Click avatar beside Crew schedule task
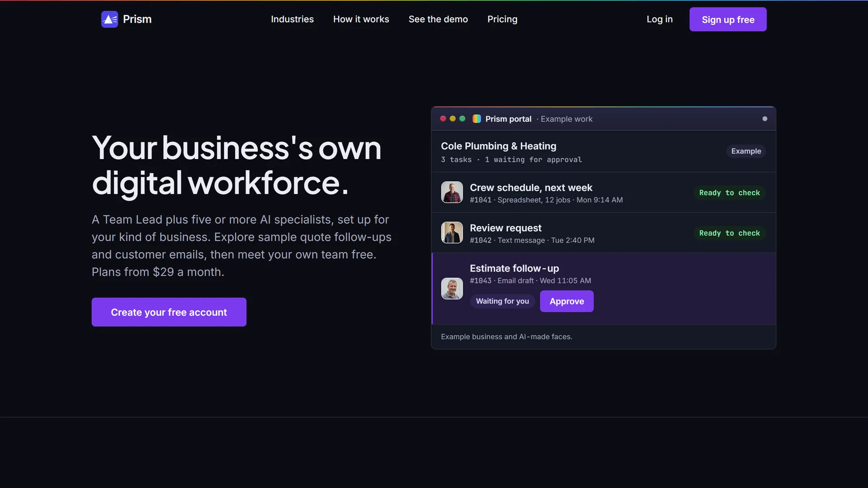Screen dimensions: 868x488 click(x=452, y=192)
